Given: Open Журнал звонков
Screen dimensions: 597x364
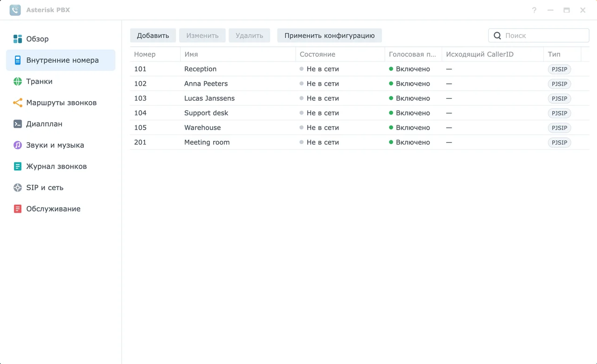Looking at the screenshot, I should pyautogui.click(x=61, y=166).
